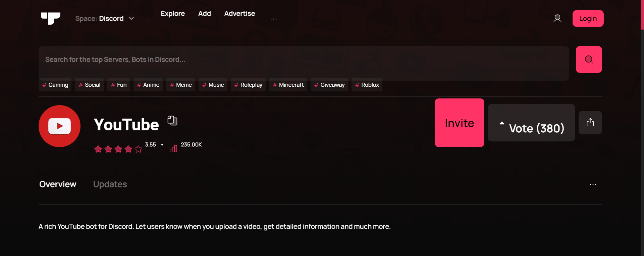Open the header more-options ellipsis
This screenshot has width=644, height=256.
pos(274,19)
